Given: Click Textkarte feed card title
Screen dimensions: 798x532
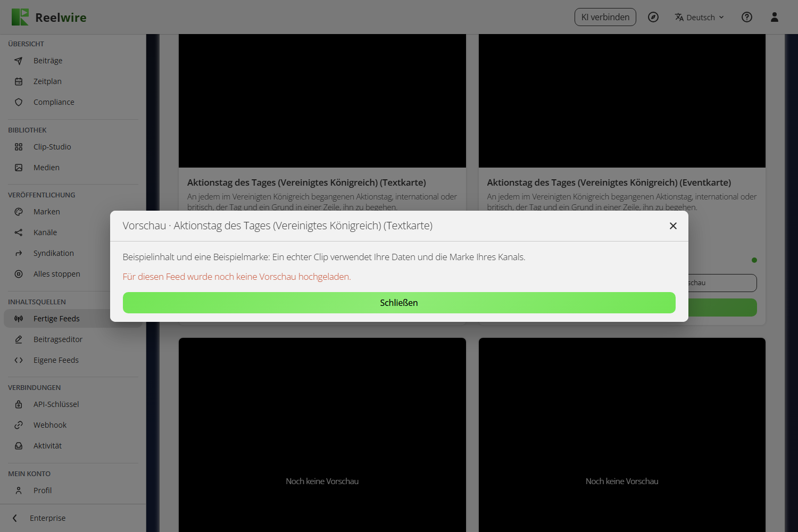Looking at the screenshot, I should 306,182.
